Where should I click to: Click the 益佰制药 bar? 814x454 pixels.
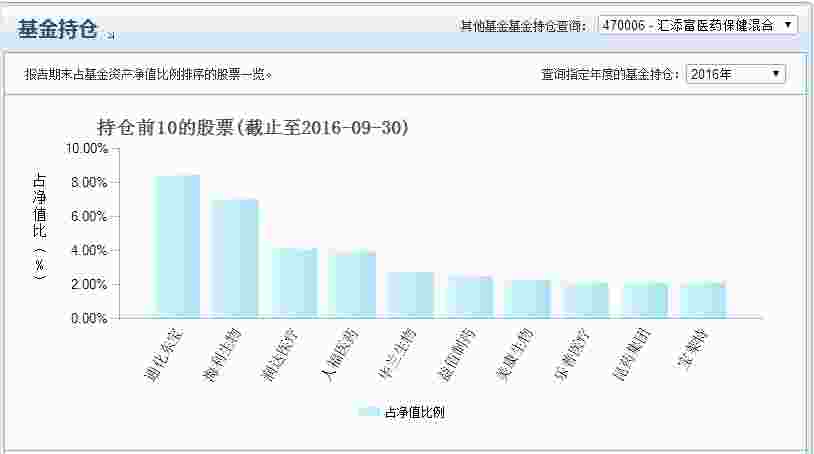point(469,297)
